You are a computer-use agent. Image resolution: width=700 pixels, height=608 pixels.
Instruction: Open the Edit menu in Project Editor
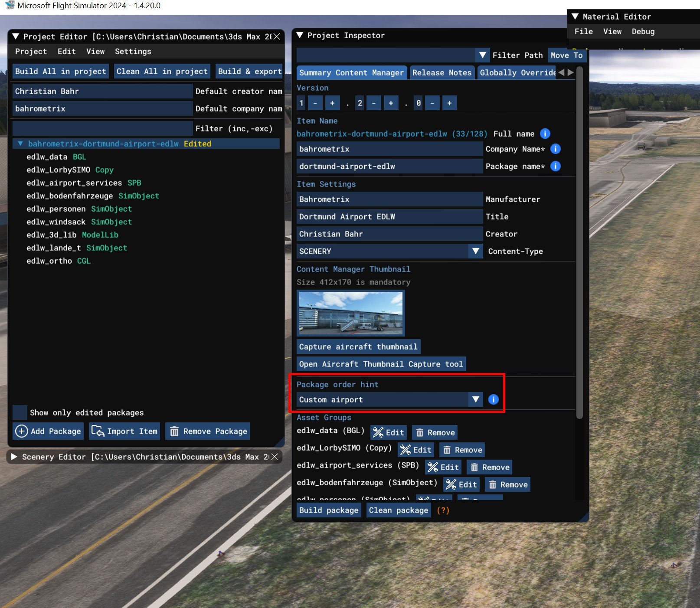67,51
